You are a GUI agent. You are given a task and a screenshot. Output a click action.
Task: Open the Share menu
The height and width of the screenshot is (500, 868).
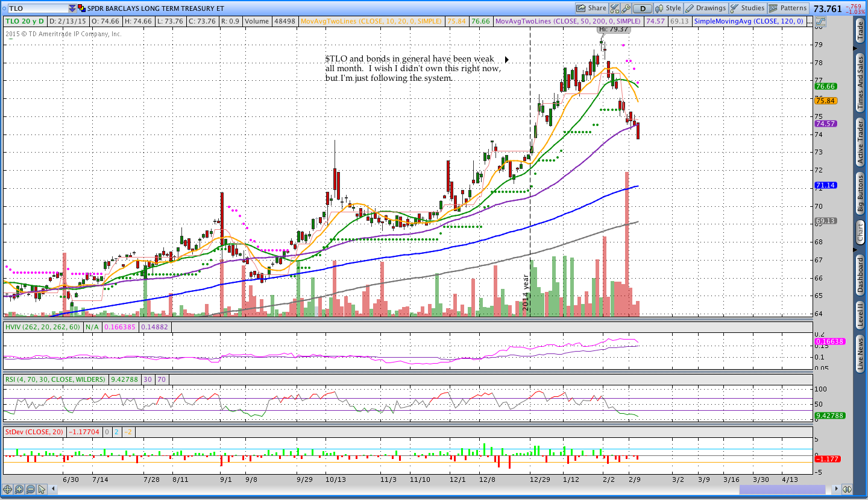pos(591,8)
